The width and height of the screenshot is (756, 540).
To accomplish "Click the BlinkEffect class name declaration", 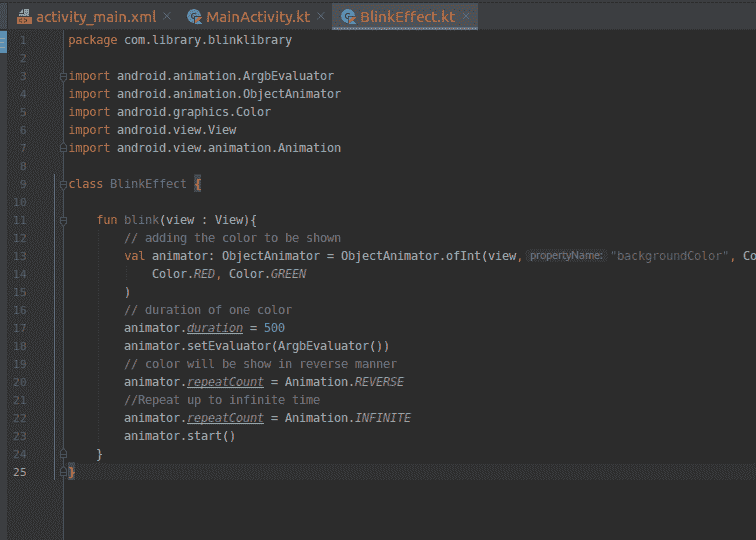I will pos(148,184).
